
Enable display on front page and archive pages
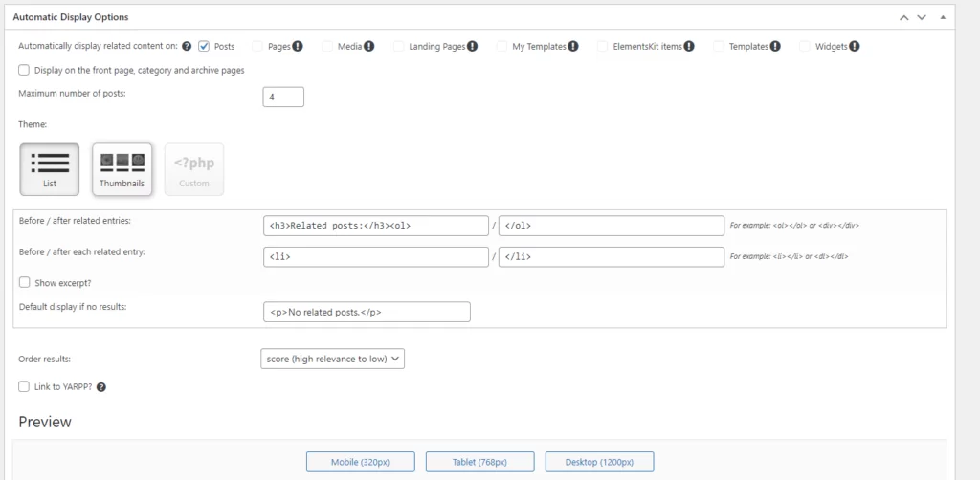[24, 70]
